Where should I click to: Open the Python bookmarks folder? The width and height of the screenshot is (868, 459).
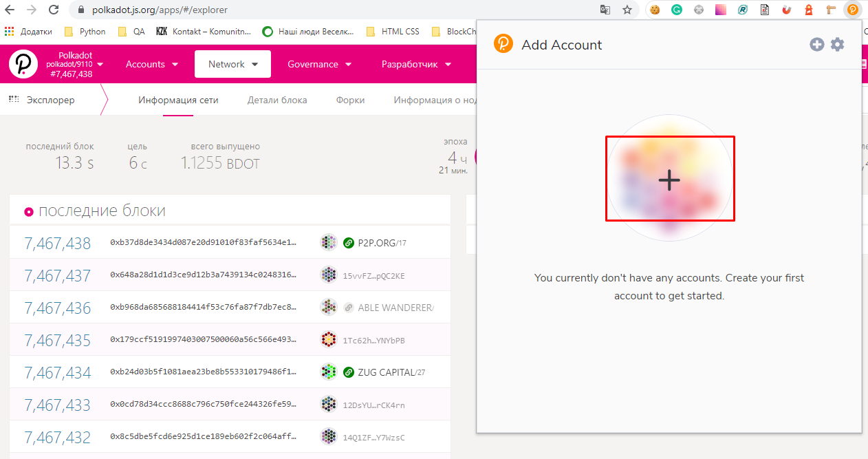(85, 31)
